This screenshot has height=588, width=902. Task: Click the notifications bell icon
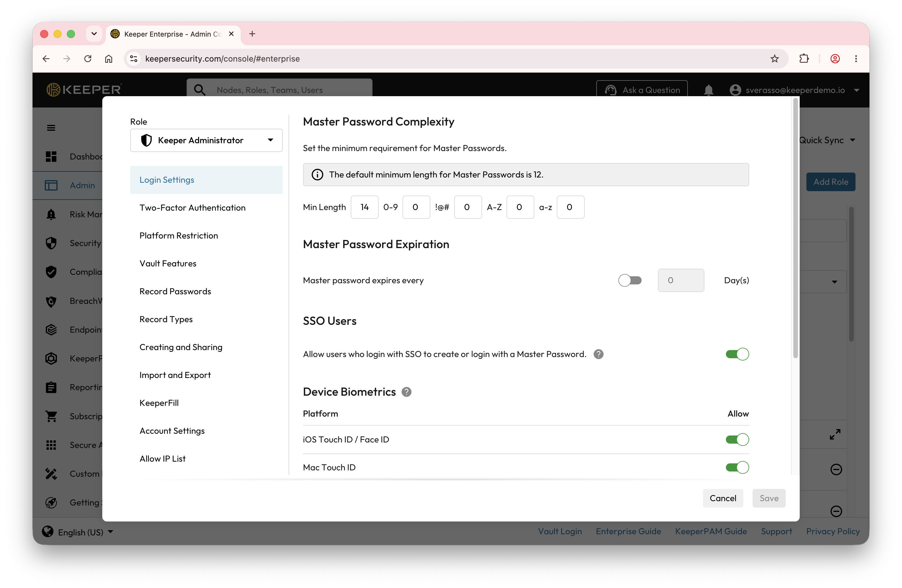pyautogui.click(x=708, y=90)
